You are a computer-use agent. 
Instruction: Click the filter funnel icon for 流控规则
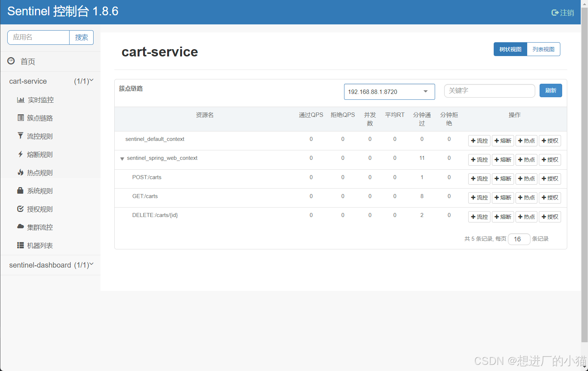pos(20,136)
